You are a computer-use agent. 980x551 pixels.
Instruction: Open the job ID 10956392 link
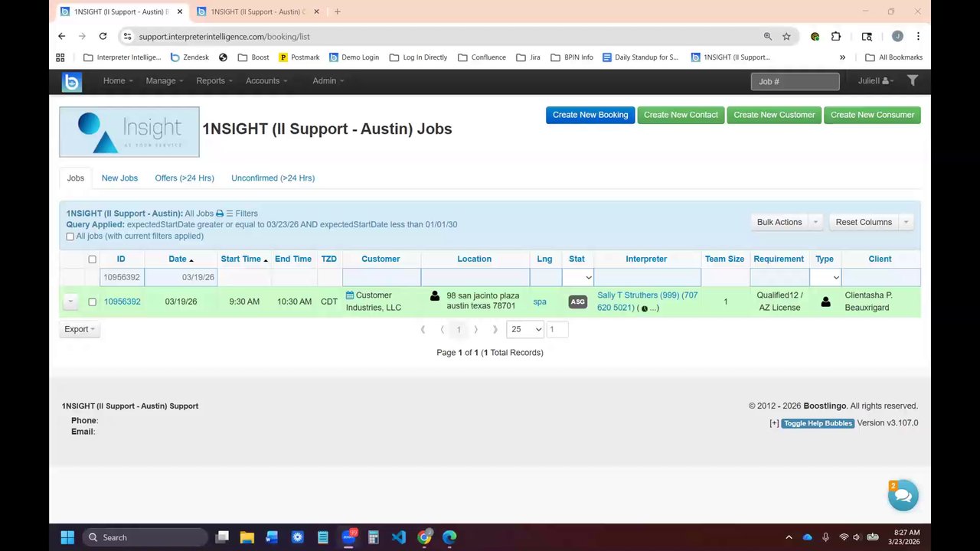[122, 302]
